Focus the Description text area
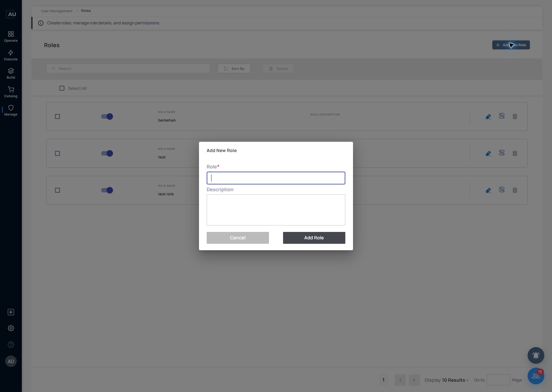552x392 pixels. click(x=276, y=210)
